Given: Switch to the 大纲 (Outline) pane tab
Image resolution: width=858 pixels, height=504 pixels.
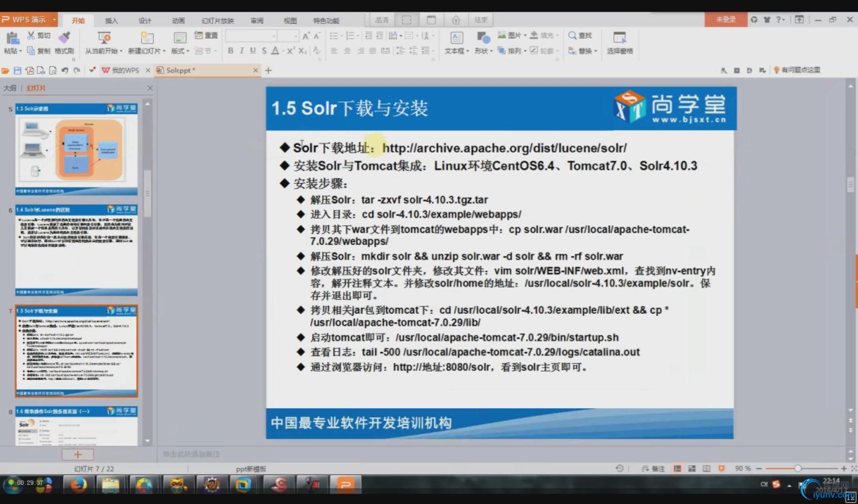Looking at the screenshot, I should (9, 88).
